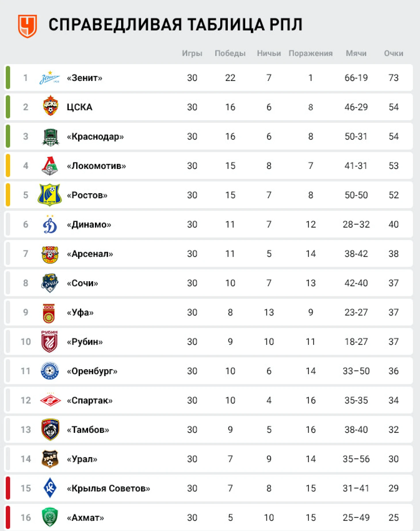420x531 pixels.
Task: Click the Мячи column header
Action: [356, 53]
